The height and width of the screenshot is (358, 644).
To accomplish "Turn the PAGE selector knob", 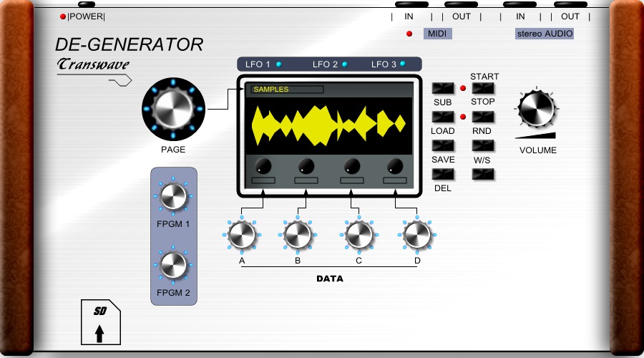I will 173,109.
